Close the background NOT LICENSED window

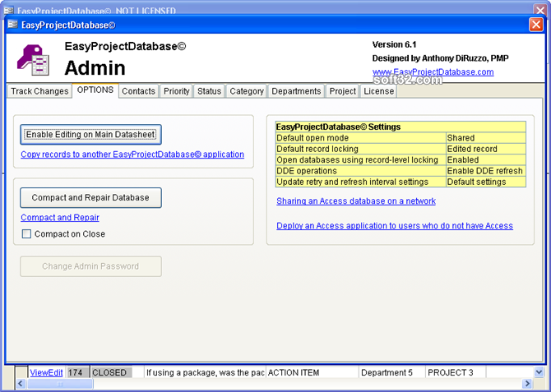pyautogui.click(x=540, y=10)
